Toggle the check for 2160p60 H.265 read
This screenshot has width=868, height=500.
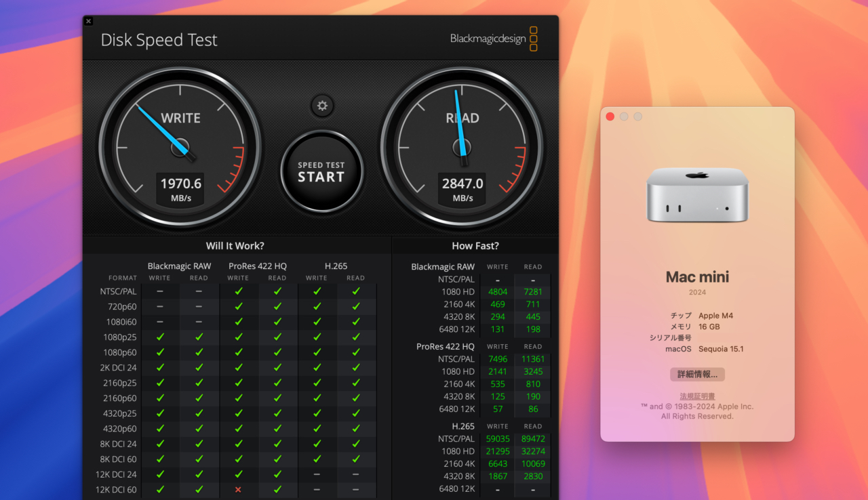tap(355, 398)
